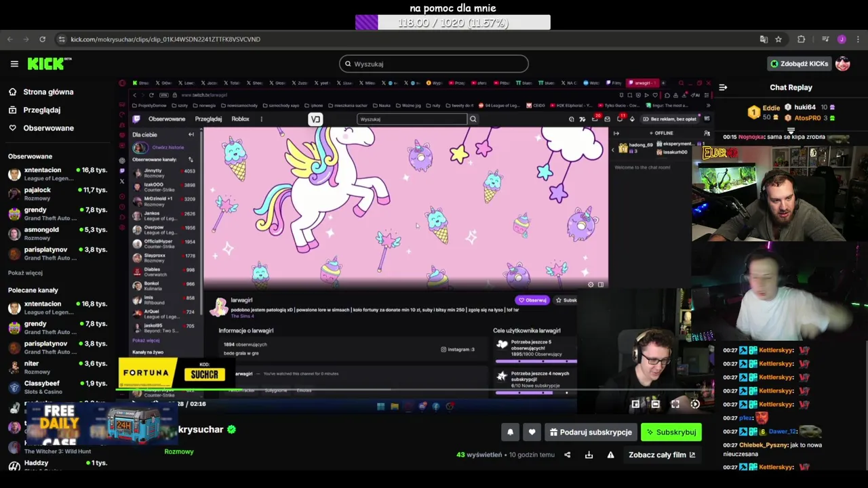Open the translate page icon
Viewport: 868px width, 488px height.
pos(764,39)
